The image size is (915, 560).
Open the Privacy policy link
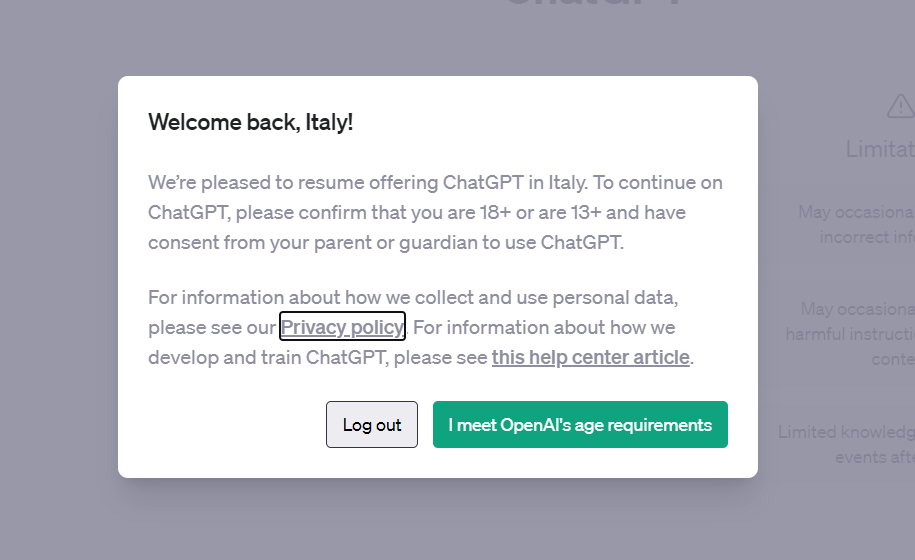click(342, 327)
